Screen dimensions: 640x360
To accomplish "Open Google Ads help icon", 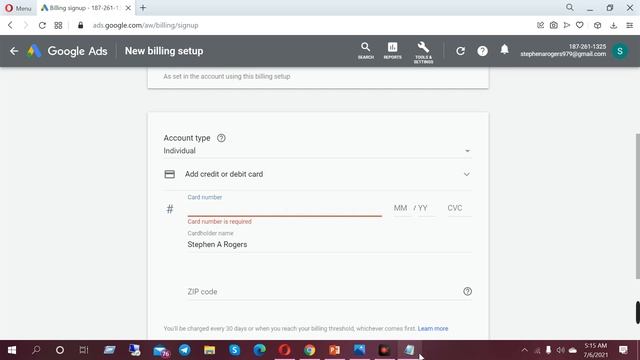I will (482, 51).
